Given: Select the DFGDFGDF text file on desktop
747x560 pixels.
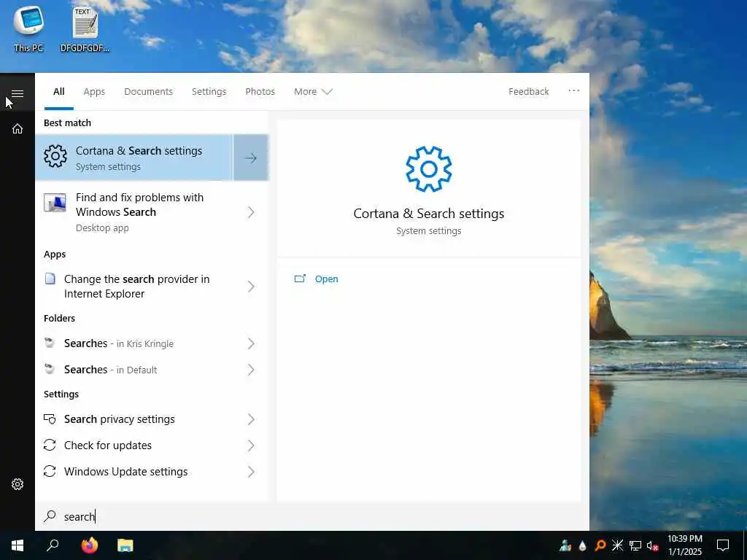Looking at the screenshot, I should (85, 28).
